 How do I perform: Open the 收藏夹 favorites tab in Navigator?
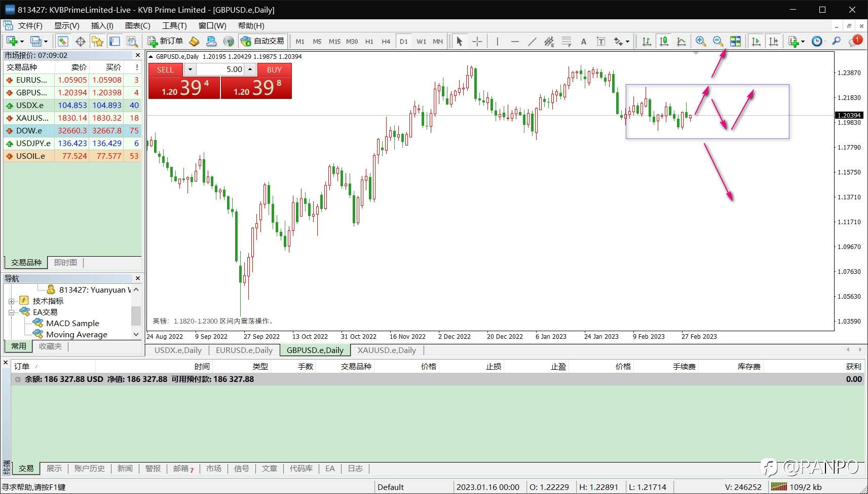point(50,346)
